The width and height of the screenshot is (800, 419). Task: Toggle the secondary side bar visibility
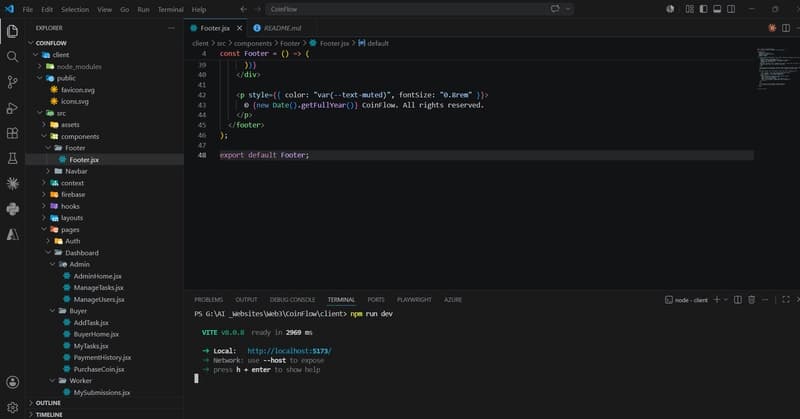[731, 9]
